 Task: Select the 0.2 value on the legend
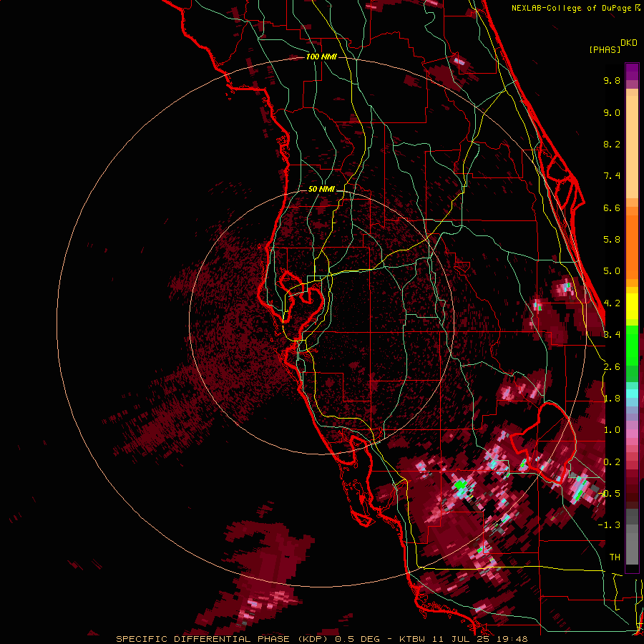tap(612, 462)
